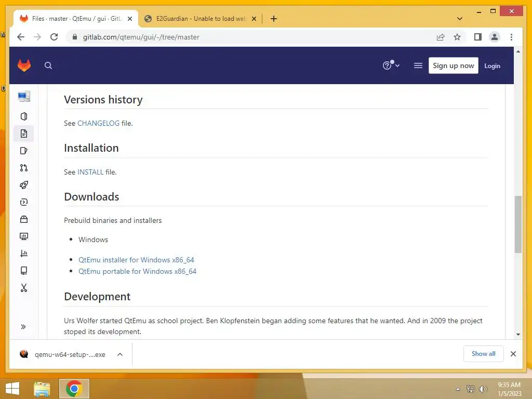Viewport: 532px width, 399px height.
Task: Open network status tray icon
Action: click(x=470, y=389)
